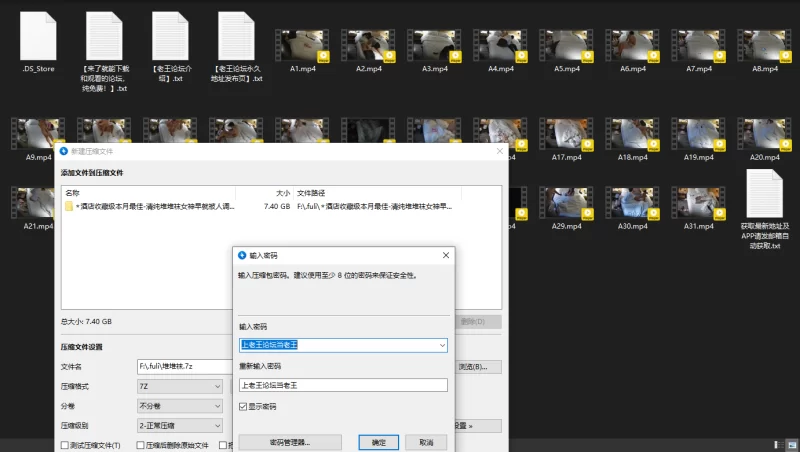
Task: Enable the 测试压缩文件 checkbox
Action: 66,445
